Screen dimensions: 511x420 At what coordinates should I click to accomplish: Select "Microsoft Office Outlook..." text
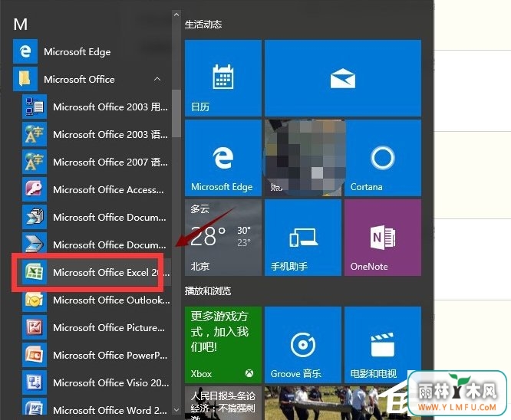pyautogui.click(x=111, y=300)
